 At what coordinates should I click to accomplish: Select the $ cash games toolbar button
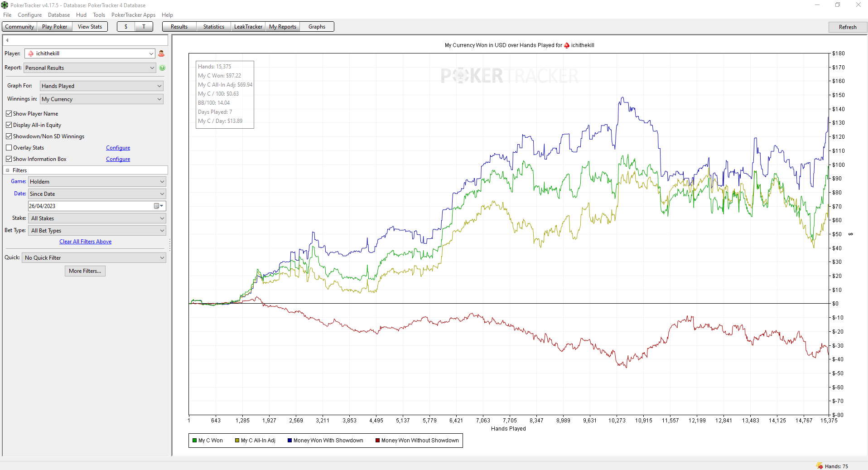(x=126, y=27)
